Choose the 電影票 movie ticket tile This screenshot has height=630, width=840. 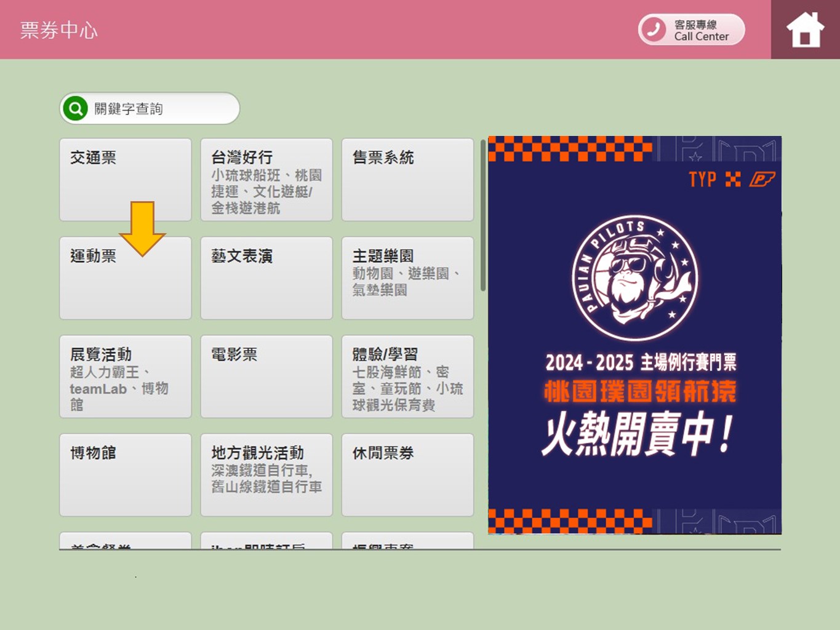[266, 377]
